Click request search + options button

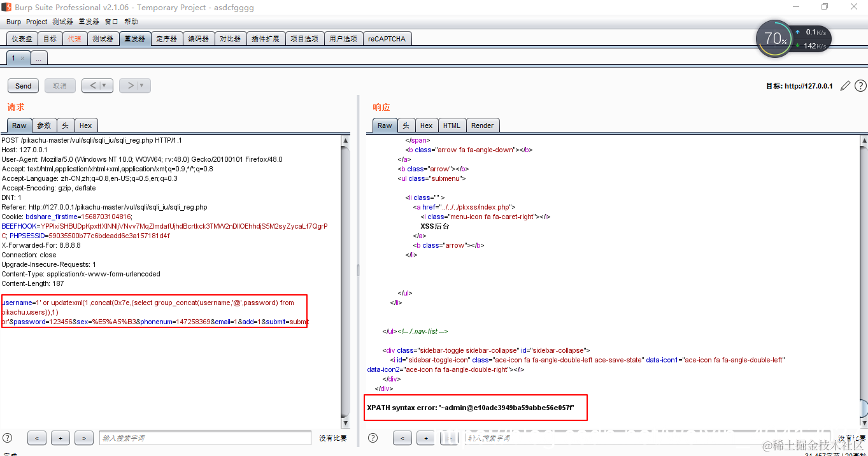click(60, 438)
